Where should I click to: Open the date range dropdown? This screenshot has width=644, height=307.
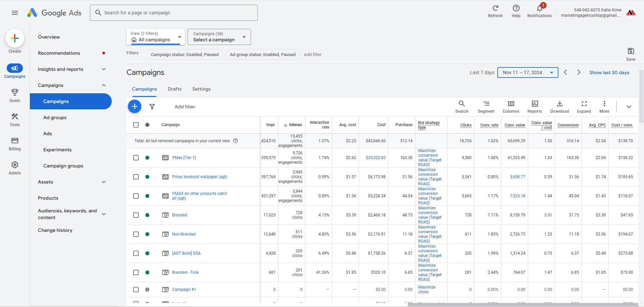528,72
